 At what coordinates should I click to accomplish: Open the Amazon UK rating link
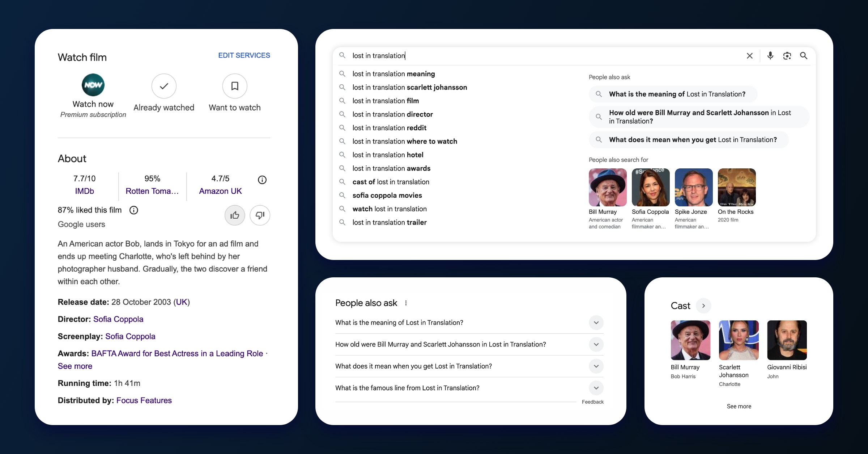[x=220, y=191]
